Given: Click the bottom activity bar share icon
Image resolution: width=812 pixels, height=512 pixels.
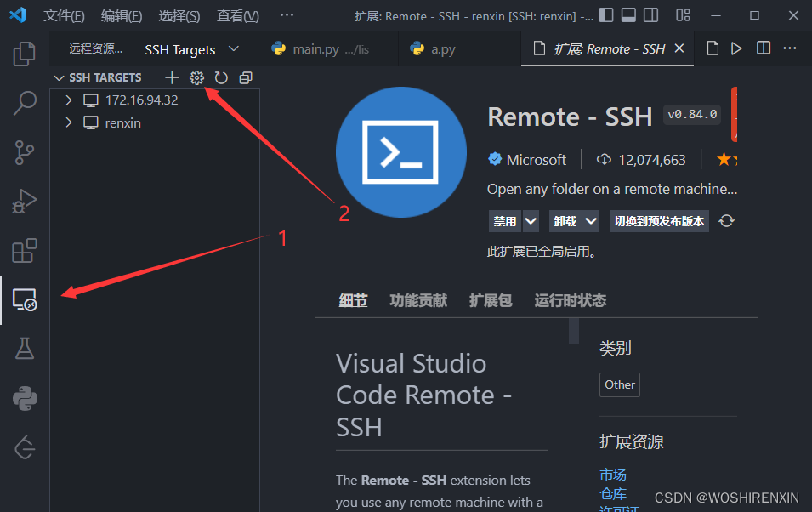Looking at the screenshot, I should pos(25,447).
